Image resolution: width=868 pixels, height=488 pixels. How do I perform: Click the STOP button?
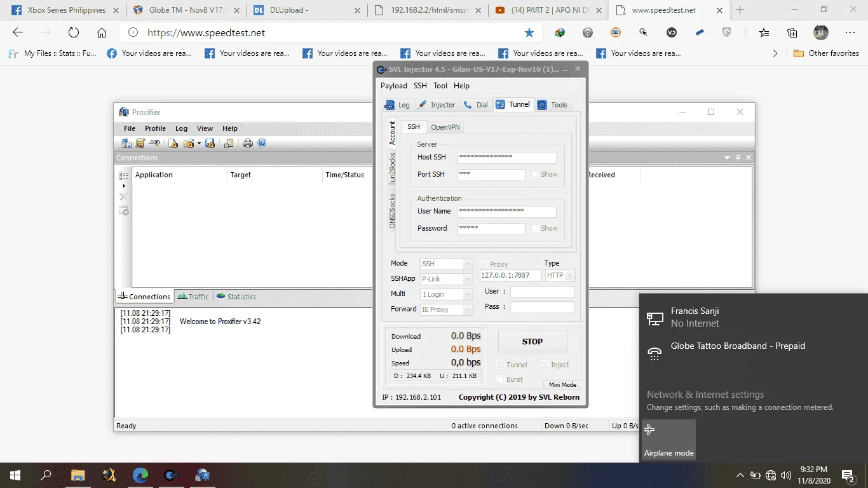pos(532,341)
